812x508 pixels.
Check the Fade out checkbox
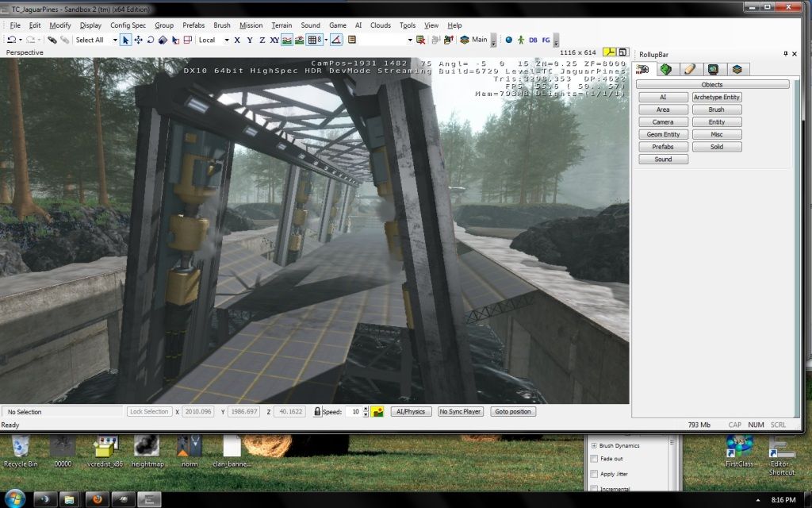pyautogui.click(x=595, y=459)
